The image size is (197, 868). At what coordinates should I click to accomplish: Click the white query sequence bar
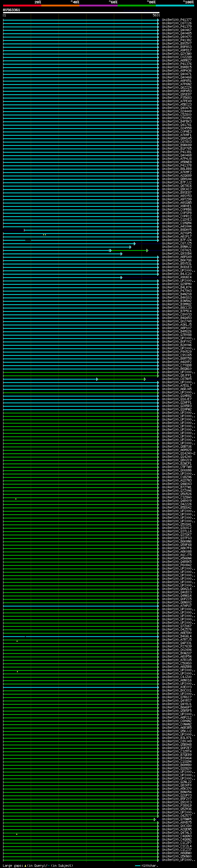click(81, 12)
